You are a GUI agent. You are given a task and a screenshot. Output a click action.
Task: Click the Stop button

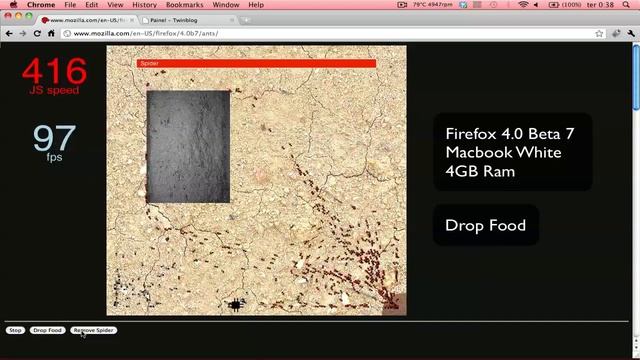tap(15, 330)
